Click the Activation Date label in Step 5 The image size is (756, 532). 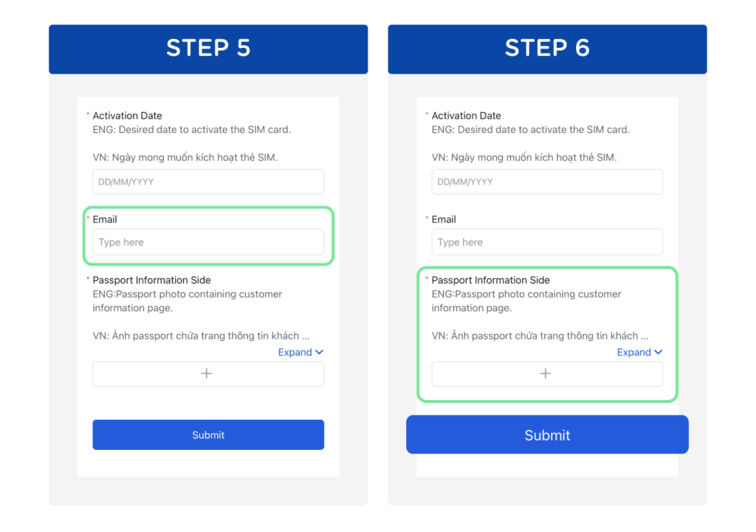click(x=127, y=116)
